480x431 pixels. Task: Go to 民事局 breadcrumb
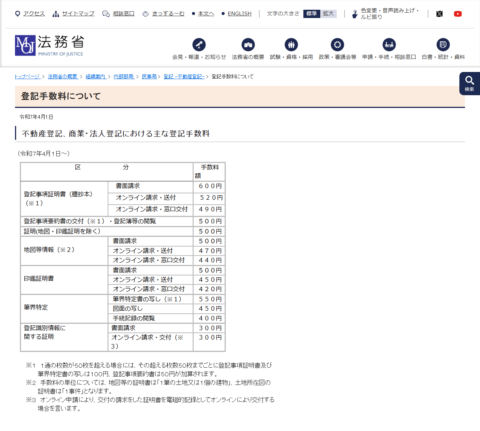click(149, 77)
